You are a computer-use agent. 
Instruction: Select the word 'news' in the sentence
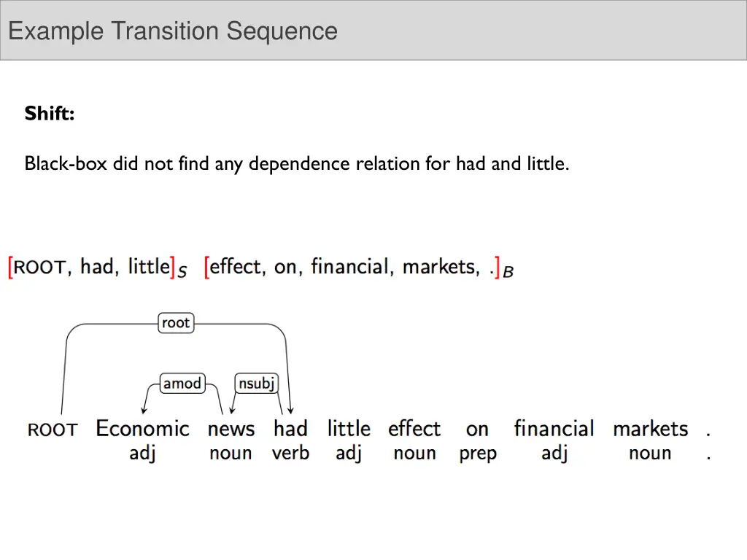pyautogui.click(x=231, y=429)
